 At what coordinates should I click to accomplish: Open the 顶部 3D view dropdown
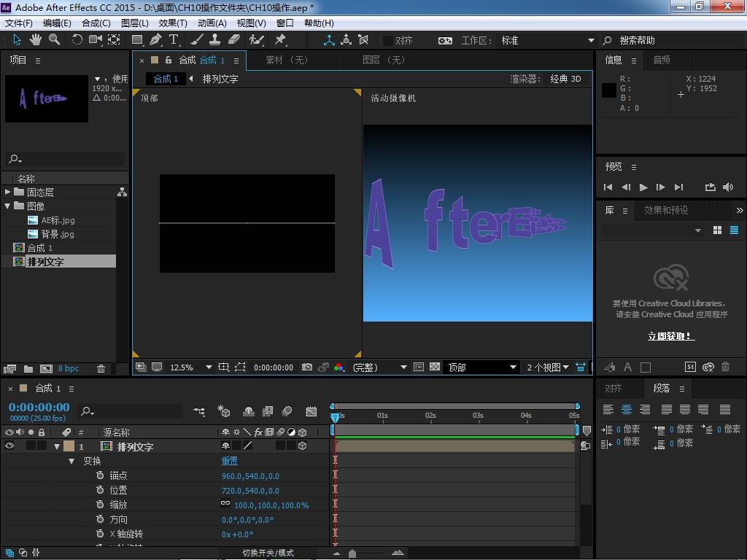pyautogui.click(x=481, y=367)
